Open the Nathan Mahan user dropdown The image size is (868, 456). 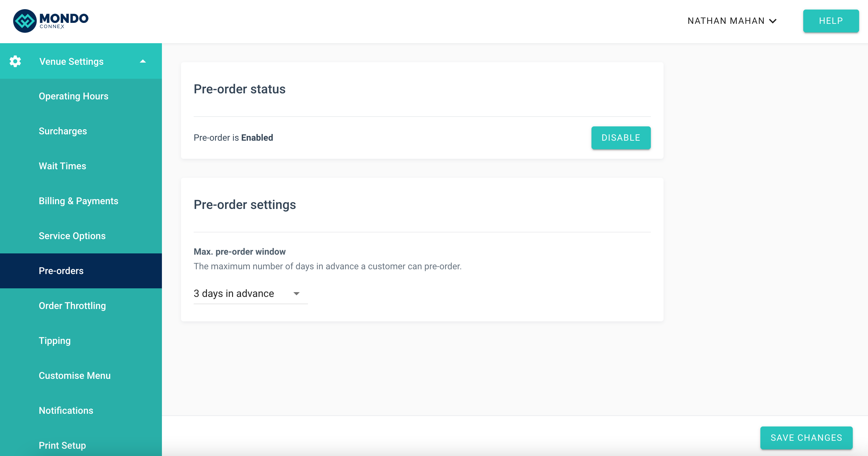click(x=732, y=21)
